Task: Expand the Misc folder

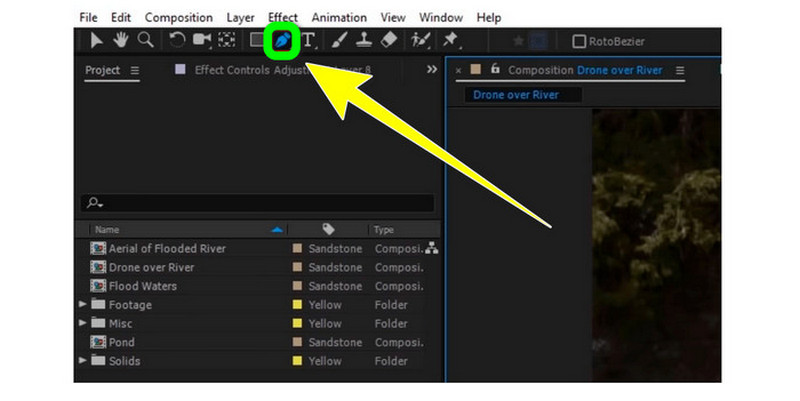Action: click(83, 323)
